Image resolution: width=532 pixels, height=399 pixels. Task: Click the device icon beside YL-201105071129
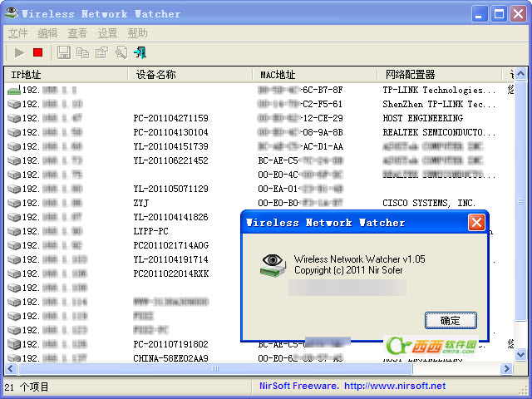pyautogui.click(x=14, y=189)
